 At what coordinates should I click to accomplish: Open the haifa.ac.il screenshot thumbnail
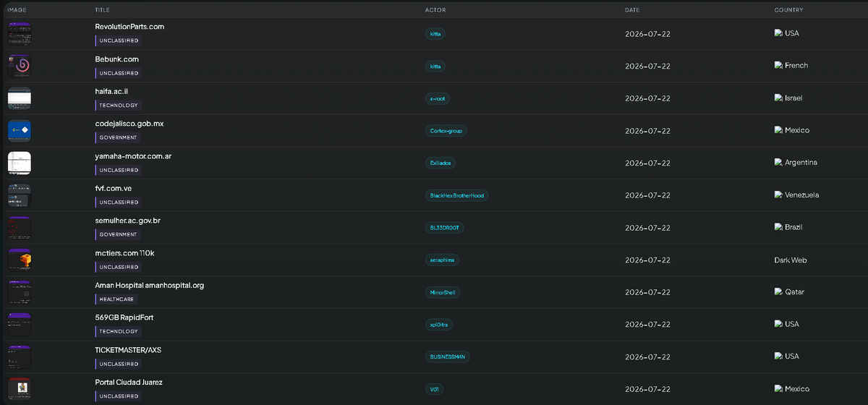click(x=20, y=98)
